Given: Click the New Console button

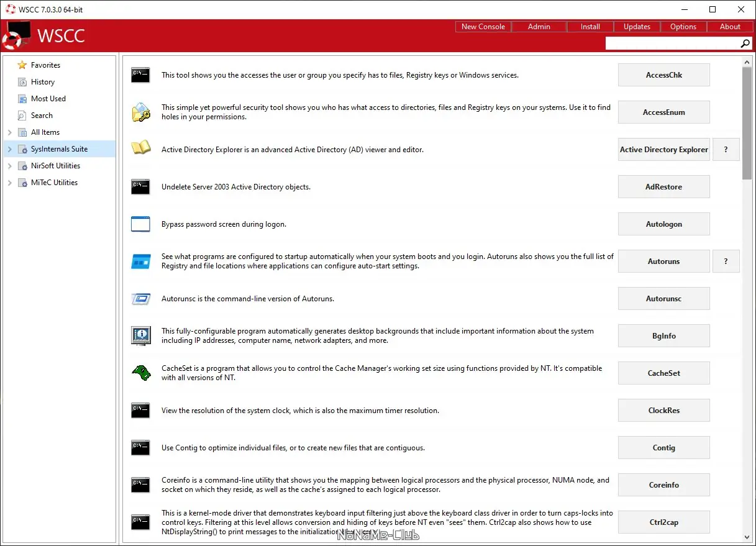Looking at the screenshot, I should pos(483,26).
